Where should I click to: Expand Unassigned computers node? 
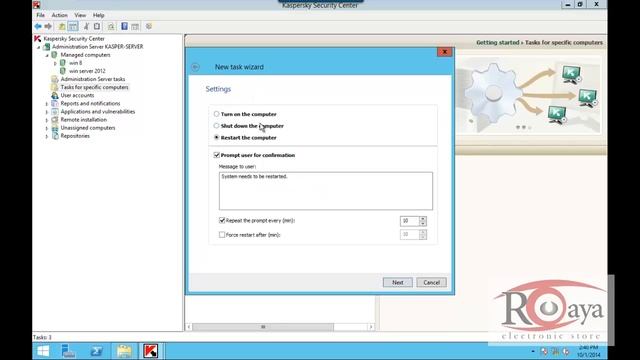coord(47,129)
